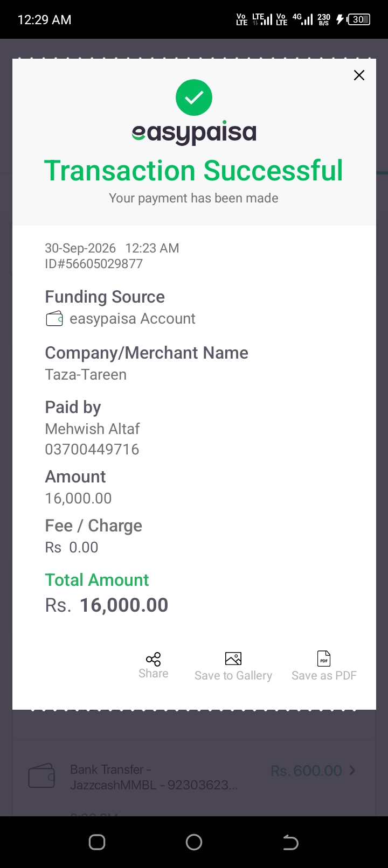Tap the Save as PDF label

pyautogui.click(x=324, y=675)
